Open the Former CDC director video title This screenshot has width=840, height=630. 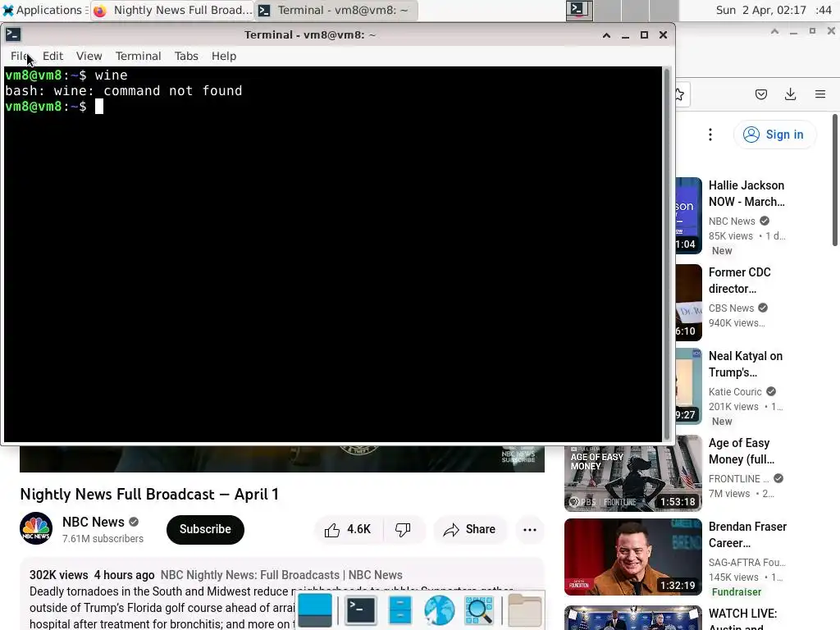tap(739, 281)
